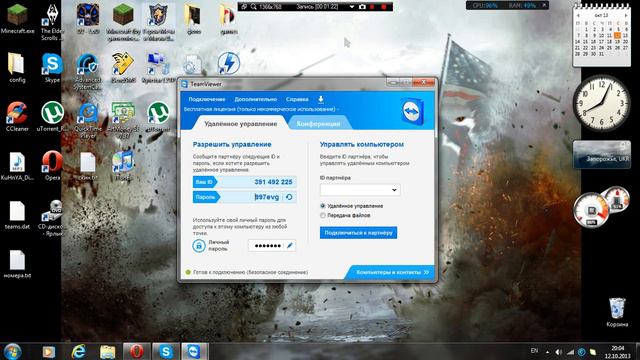Open the recorder bar dropdown arrow
This screenshot has height=360, width=640.
[x=351, y=7]
